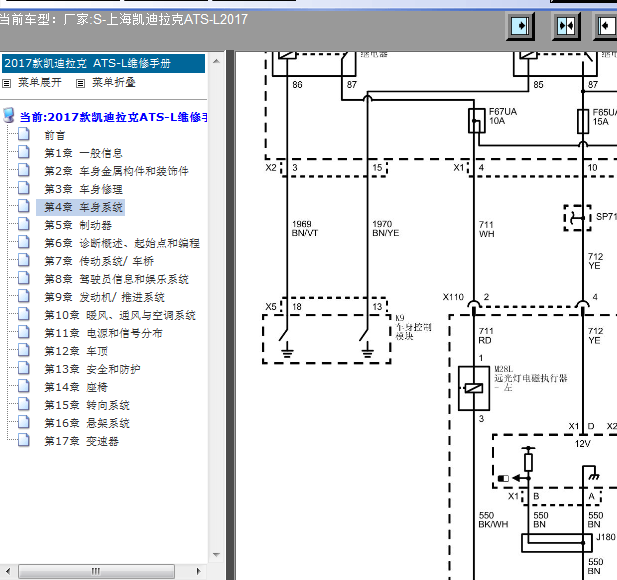Viewport: 617px width, 580px height.
Task: Open 第12章 车顶
Action: [x=76, y=351]
